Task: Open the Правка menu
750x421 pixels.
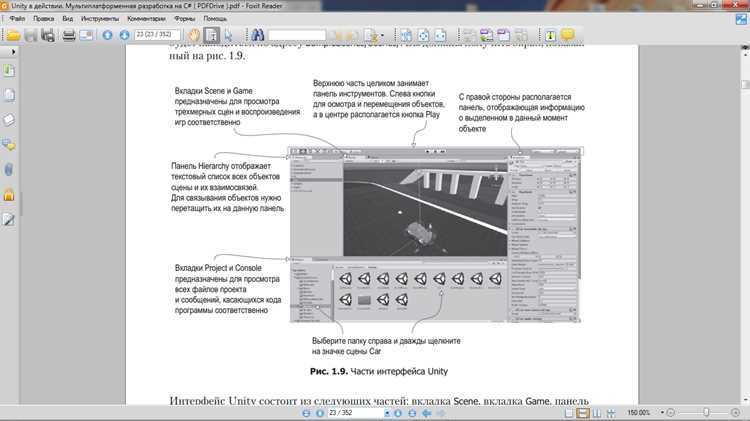Action: (44, 19)
